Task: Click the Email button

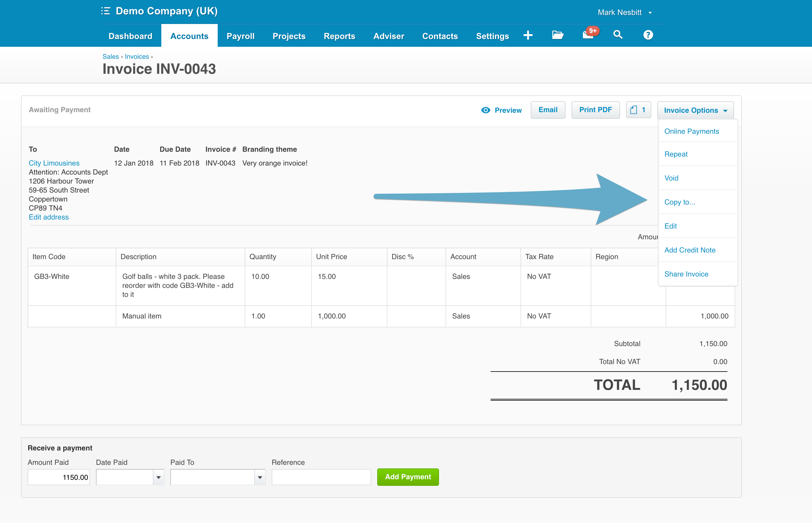Action: click(x=548, y=110)
